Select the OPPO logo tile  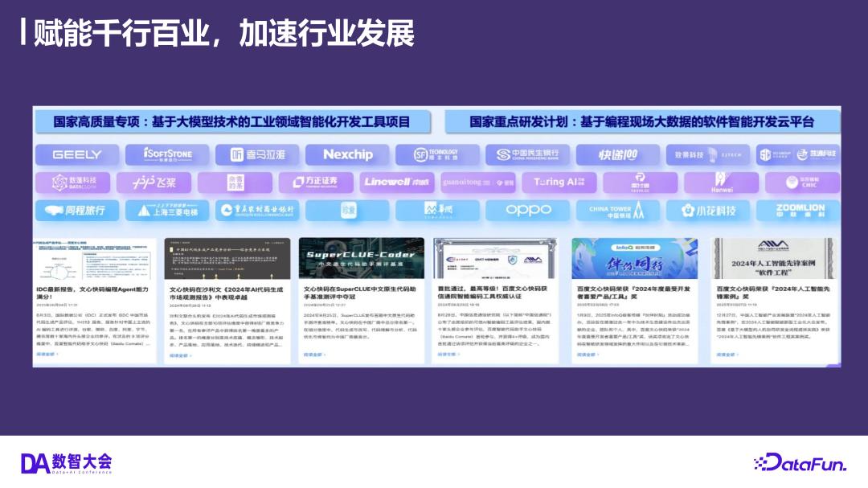(x=527, y=211)
